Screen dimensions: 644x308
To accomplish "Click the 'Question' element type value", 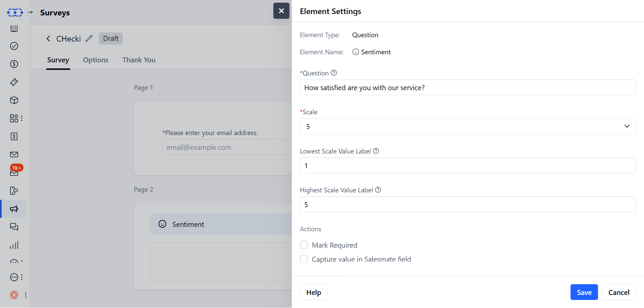I will 365,35.
